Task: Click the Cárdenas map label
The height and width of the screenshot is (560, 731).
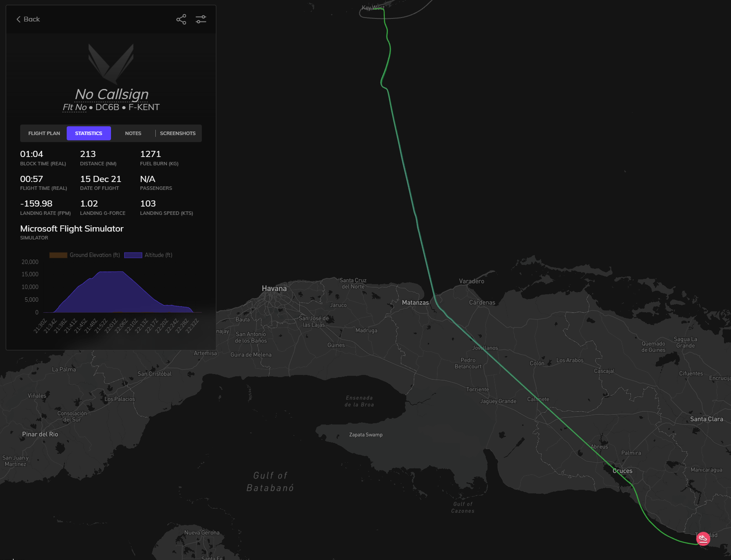Action: 482,303
